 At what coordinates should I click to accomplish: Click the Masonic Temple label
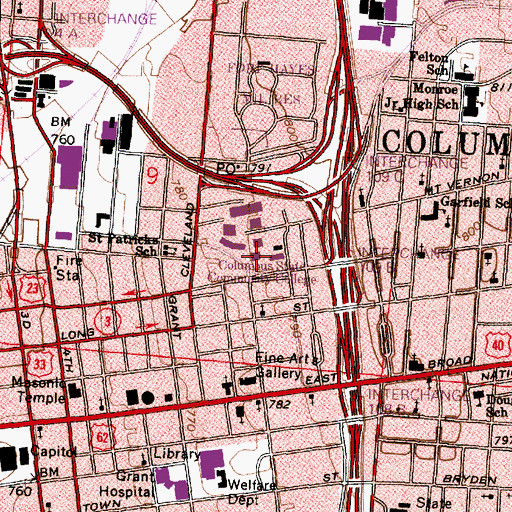point(39,390)
